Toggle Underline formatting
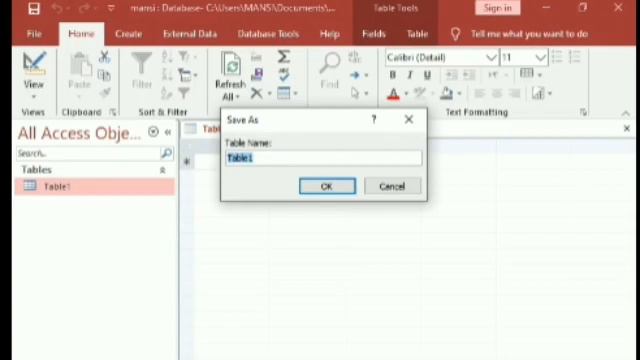Screen dimensions: 640x360 click(427, 75)
